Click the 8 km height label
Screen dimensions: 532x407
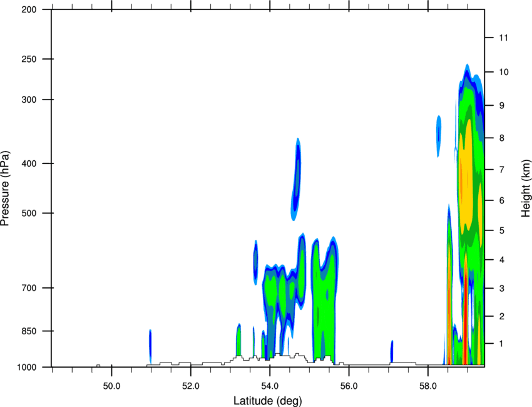pos(501,138)
